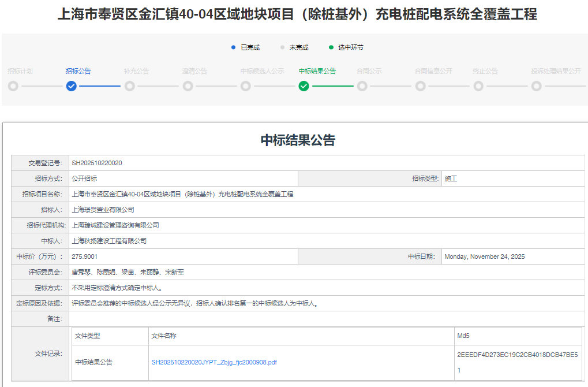Open the 中标候选人公示 step label
Viewport: 588px width, 387px height.
(x=262, y=71)
